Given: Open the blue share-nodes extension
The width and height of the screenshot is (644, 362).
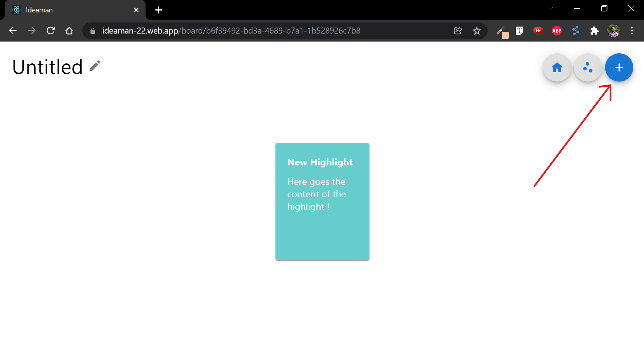Looking at the screenshot, I should pos(576,31).
